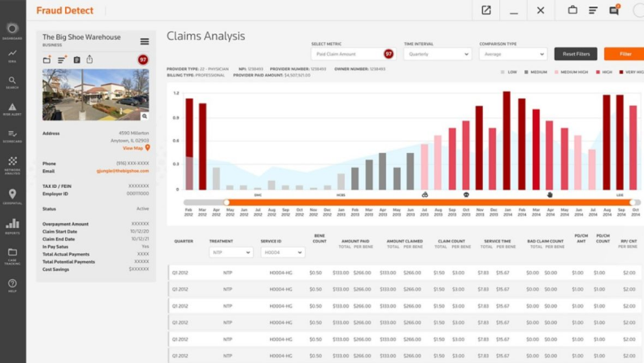644x363 pixels.
Task: Open Network Analysis from the sidebar
Action: pos(12,164)
